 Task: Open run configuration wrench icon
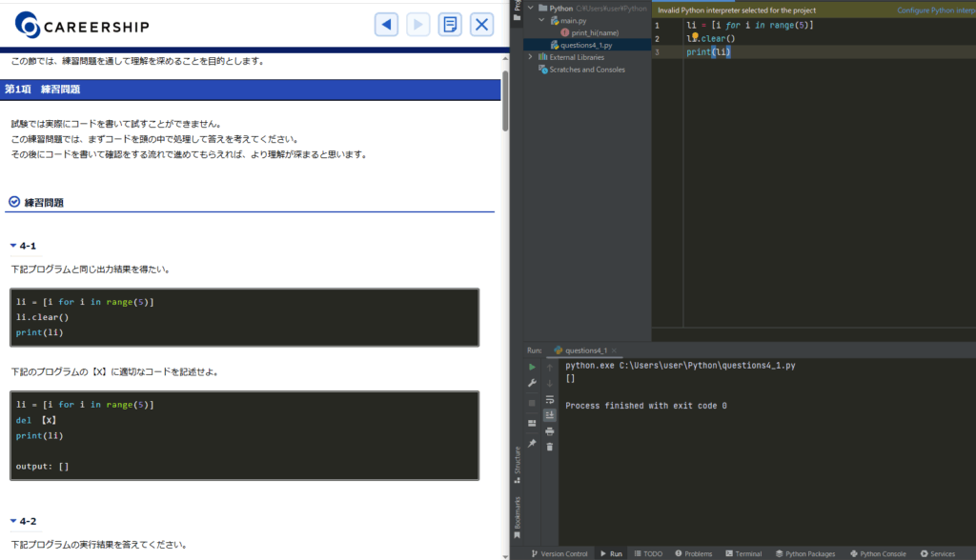pyautogui.click(x=532, y=383)
